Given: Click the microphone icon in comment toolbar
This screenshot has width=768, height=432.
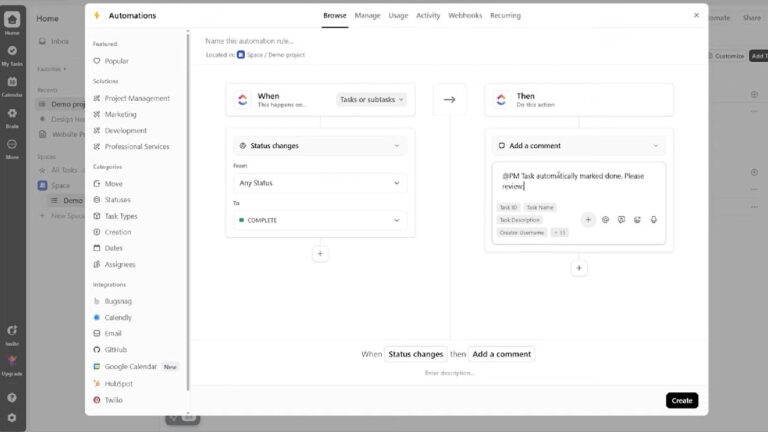Looking at the screenshot, I should click(x=653, y=220).
